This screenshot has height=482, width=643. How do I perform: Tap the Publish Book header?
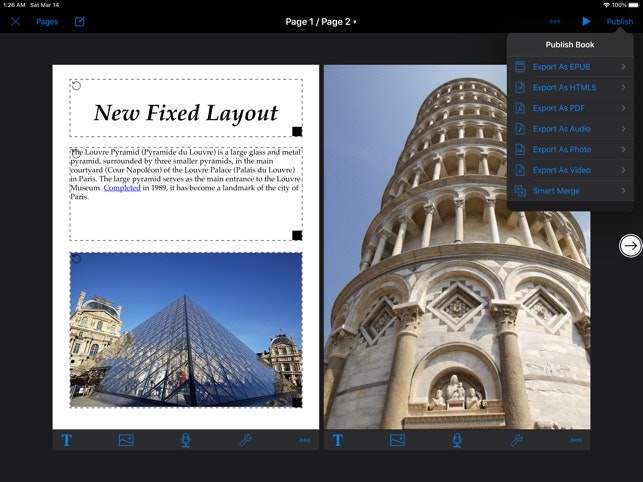[570, 45]
